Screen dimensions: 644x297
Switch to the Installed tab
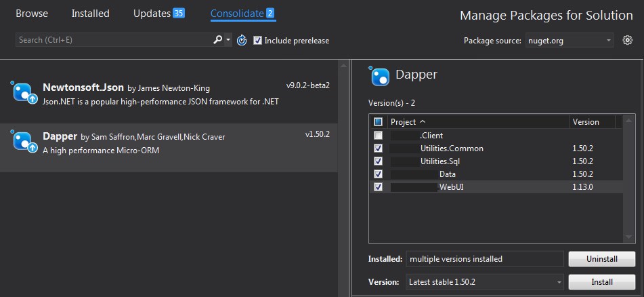click(90, 14)
